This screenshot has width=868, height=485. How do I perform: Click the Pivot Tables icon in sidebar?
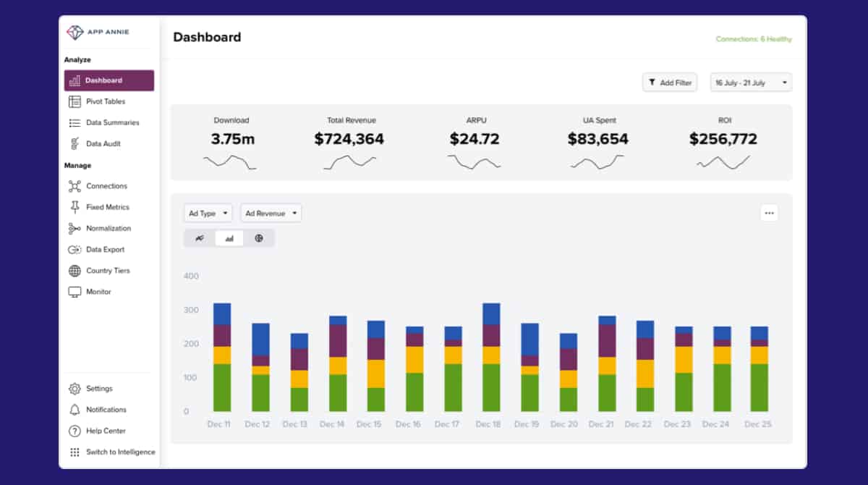tap(75, 101)
